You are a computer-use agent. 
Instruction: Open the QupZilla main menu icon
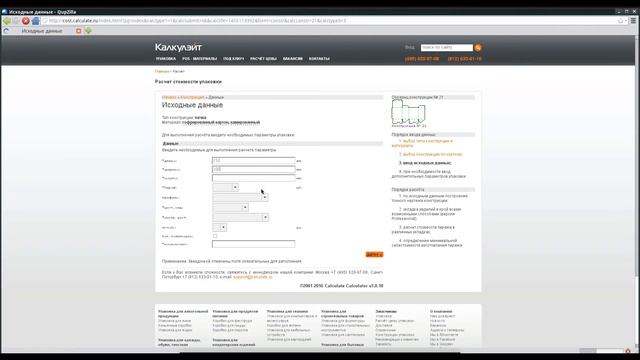tap(633, 21)
